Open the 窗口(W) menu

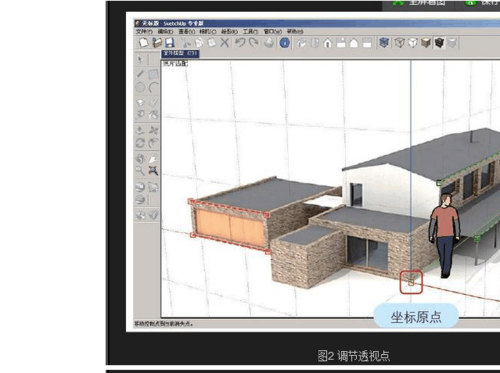coord(273,31)
